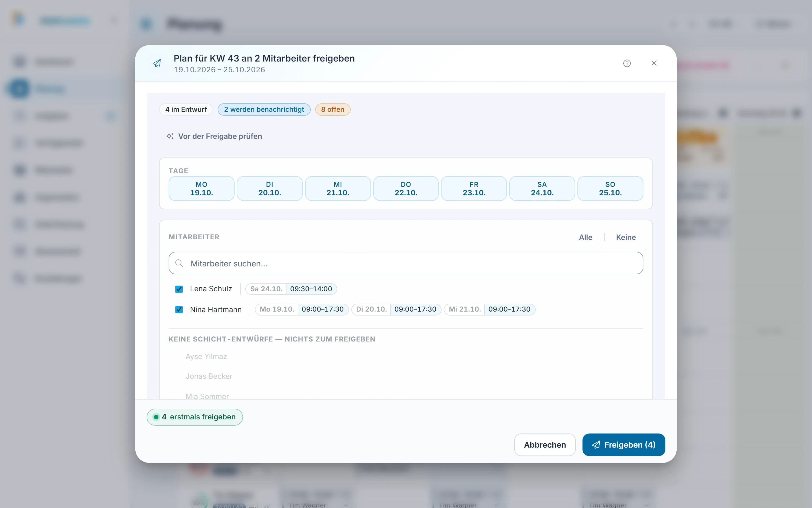This screenshot has height=508, width=812.
Task: Toggle day MI 21.10.
Action: (337, 189)
